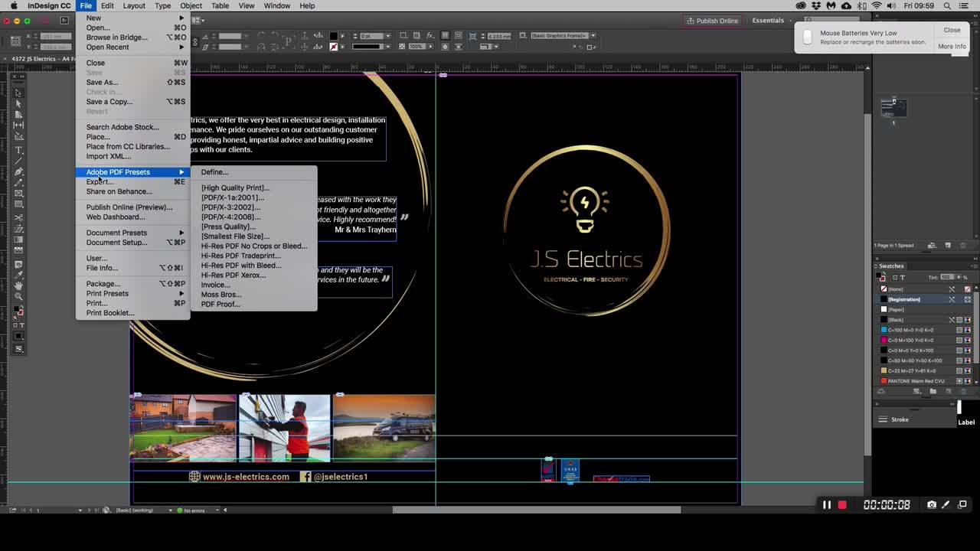
Task: Select the Hand tool
Action: (19, 285)
